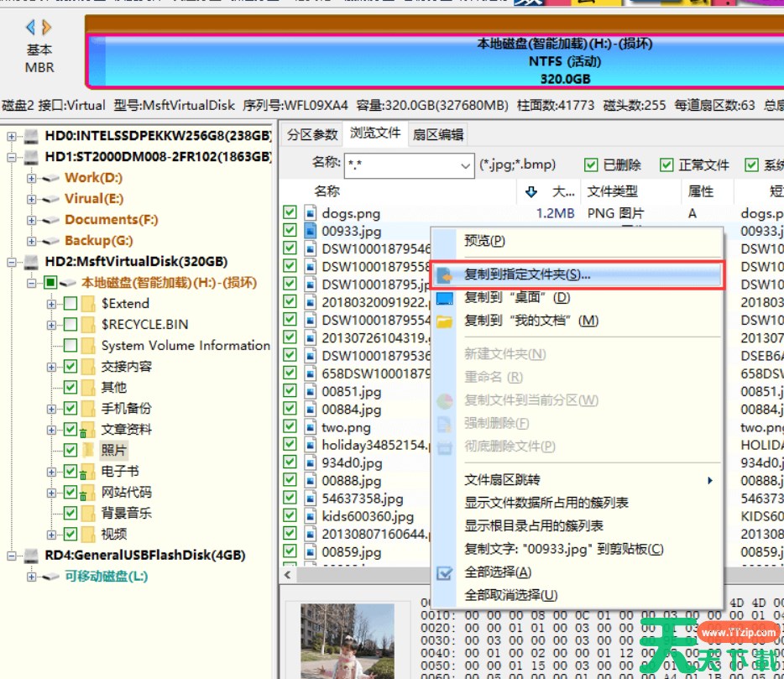Click the HD0 INTELSSD disk icon
Viewport: 784px width, 679px height.
coord(31,136)
